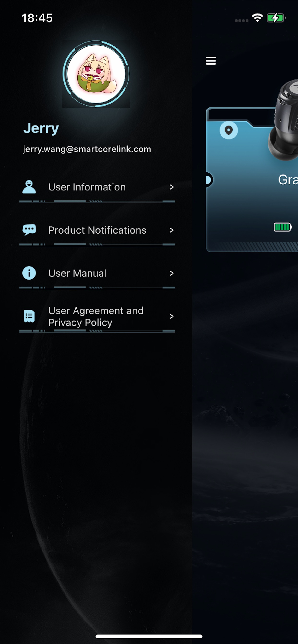
Task: Tap the username Jerry
Action: [x=41, y=128]
